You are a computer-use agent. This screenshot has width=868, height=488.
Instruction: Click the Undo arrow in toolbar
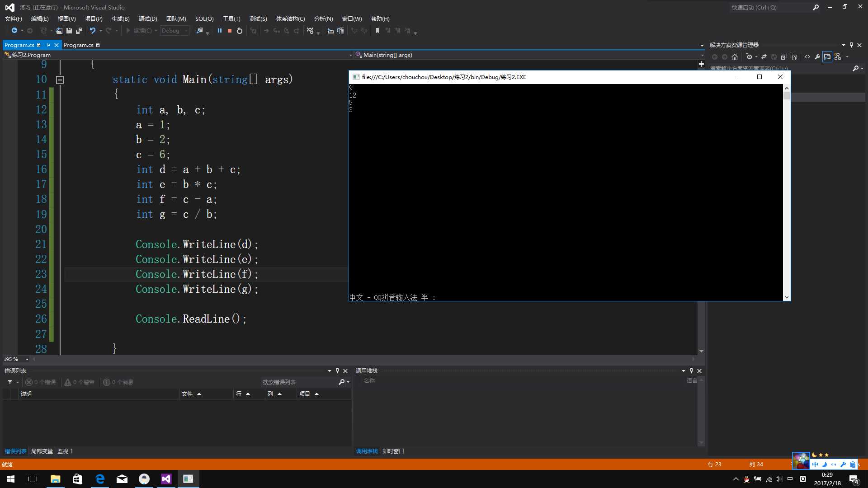[92, 31]
